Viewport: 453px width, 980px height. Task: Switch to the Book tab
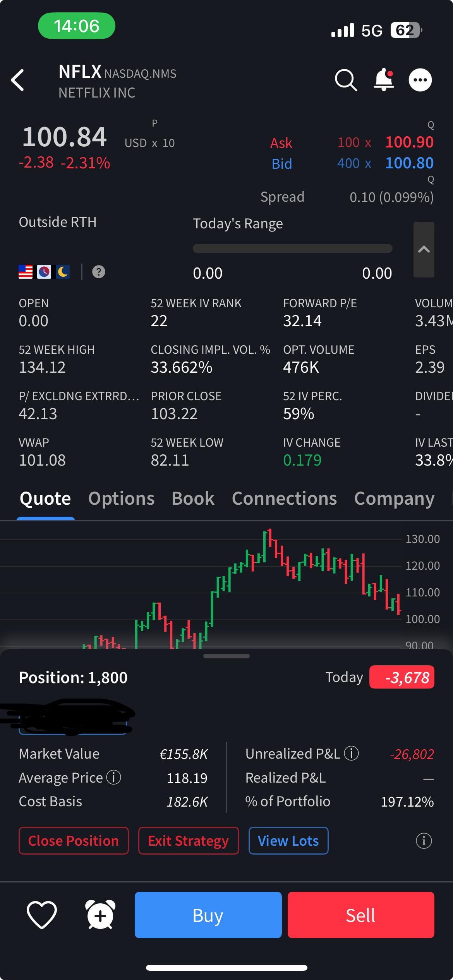click(193, 499)
